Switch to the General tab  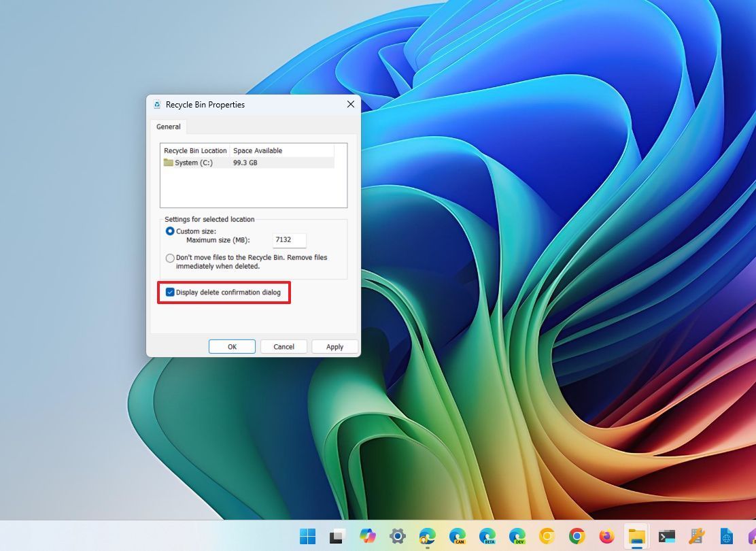coord(168,127)
